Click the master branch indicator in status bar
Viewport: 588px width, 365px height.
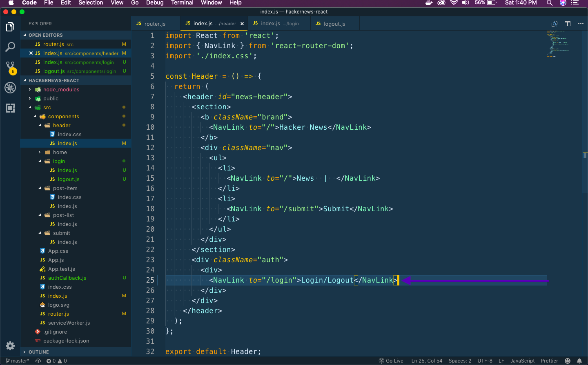(x=18, y=361)
